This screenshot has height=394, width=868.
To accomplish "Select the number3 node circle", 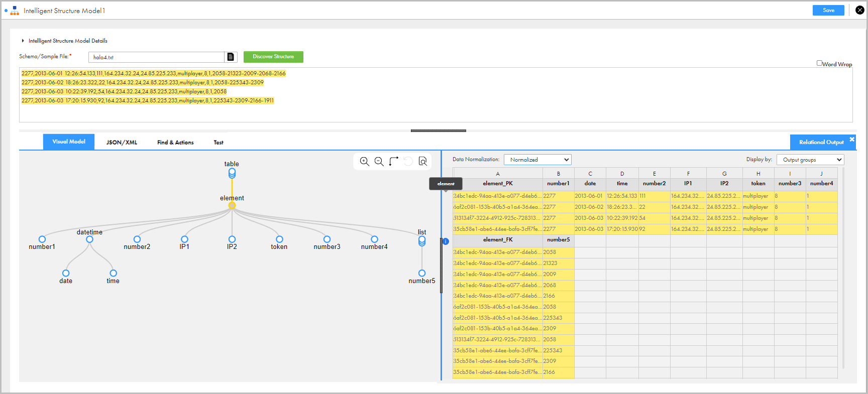I will tap(327, 239).
